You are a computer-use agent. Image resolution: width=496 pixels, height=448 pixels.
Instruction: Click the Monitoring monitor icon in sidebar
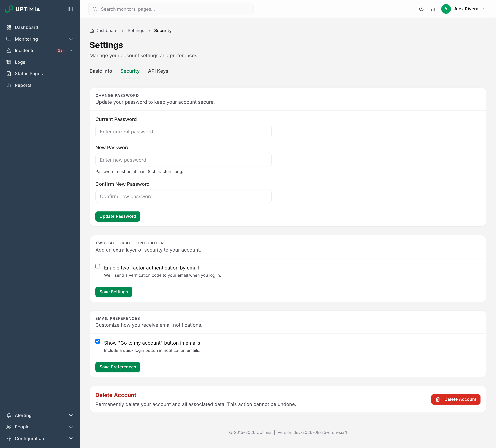click(9, 39)
